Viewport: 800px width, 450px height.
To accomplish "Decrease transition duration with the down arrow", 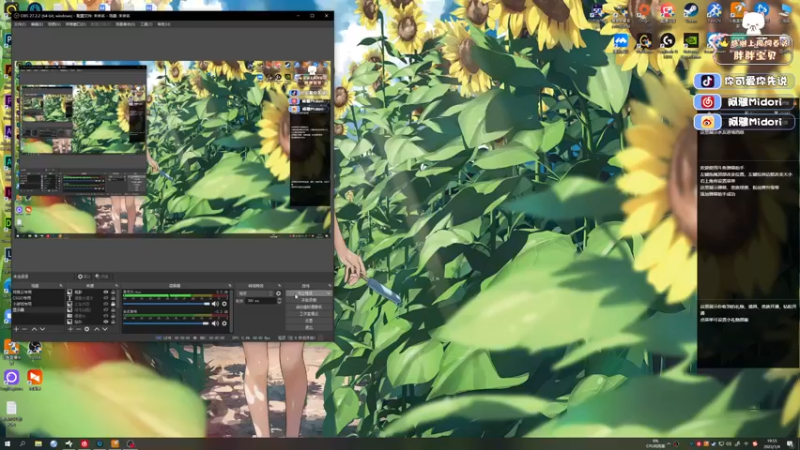I will click(x=279, y=303).
